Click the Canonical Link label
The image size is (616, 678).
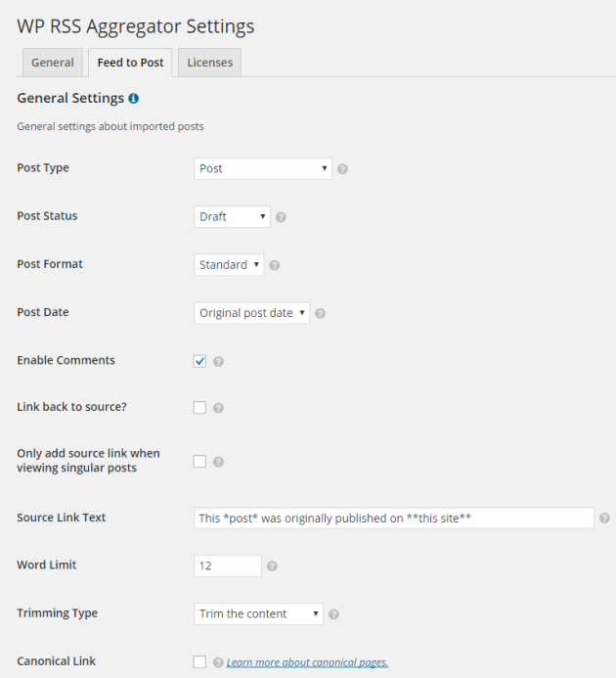tap(56, 661)
